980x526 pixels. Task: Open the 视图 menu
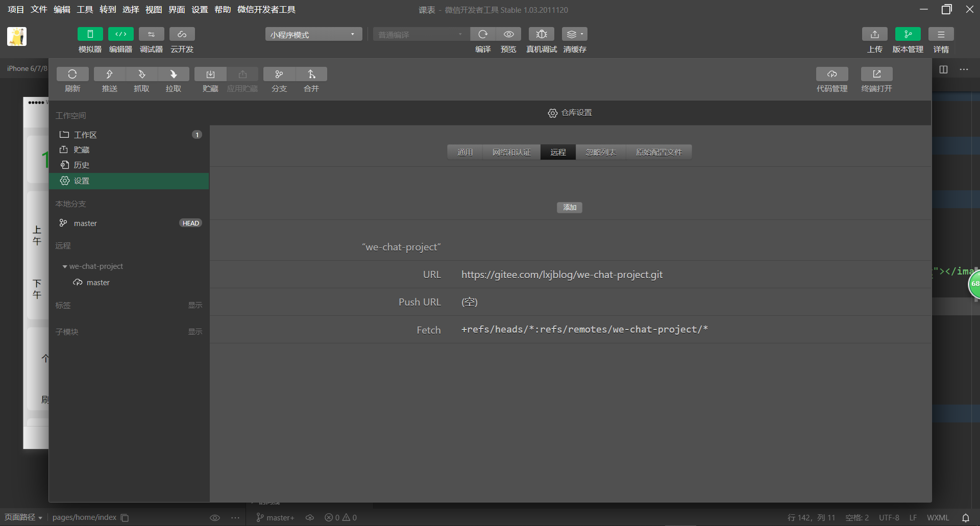(x=154, y=10)
